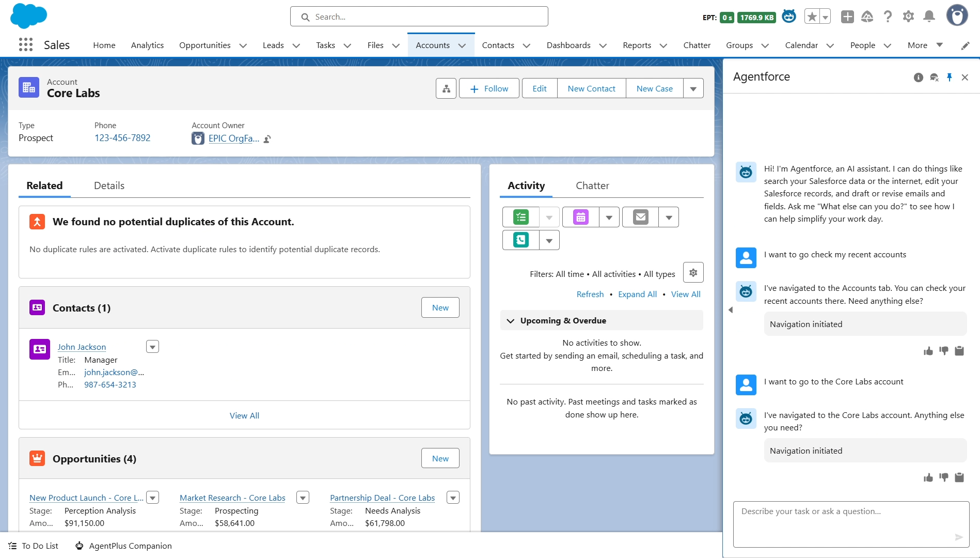
Task: Copy the Core Labs response
Action: tap(959, 478)
